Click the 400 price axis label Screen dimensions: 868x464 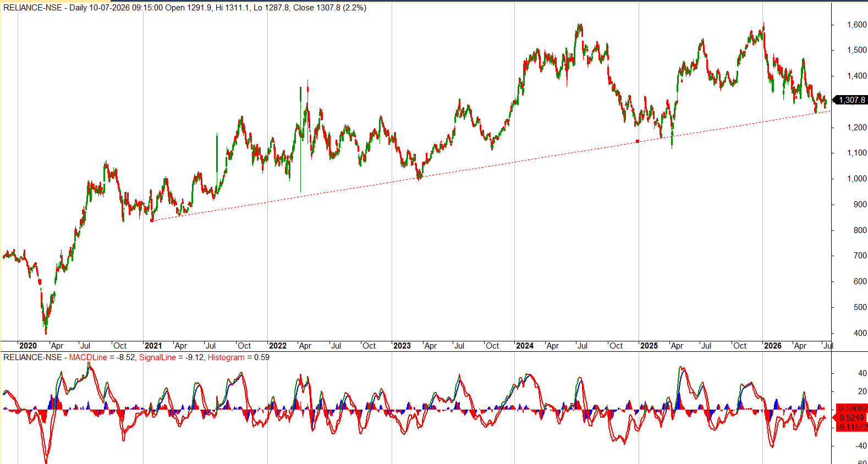[x=860, y=333]
